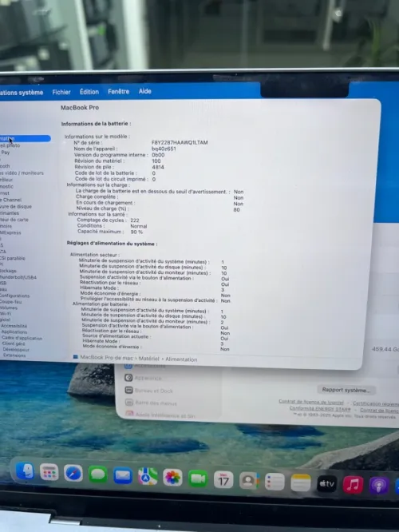Select Coupe-feu sidebar item

click(11, 302)
